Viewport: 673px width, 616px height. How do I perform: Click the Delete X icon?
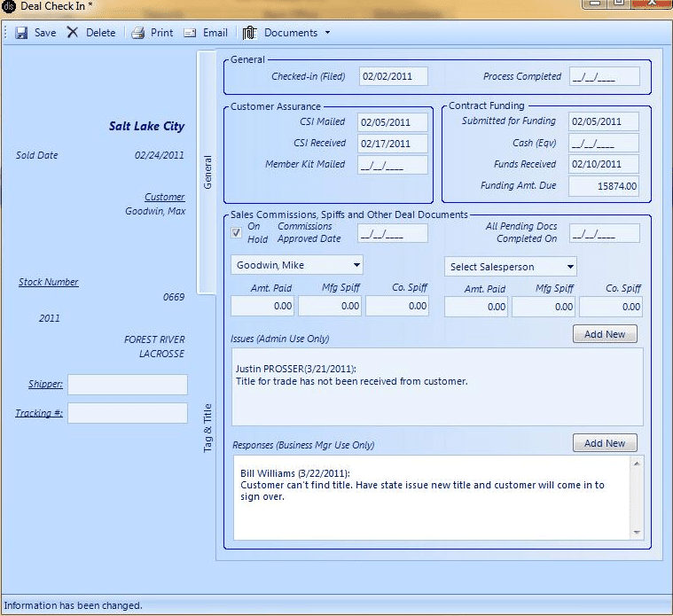coord(73,32)
